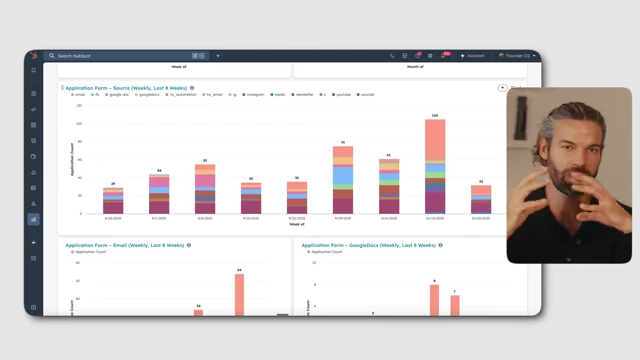The width and height of the screenshot is (640, 360).
Task: Open the Sales sidebar icon
Action: point(33,141)
